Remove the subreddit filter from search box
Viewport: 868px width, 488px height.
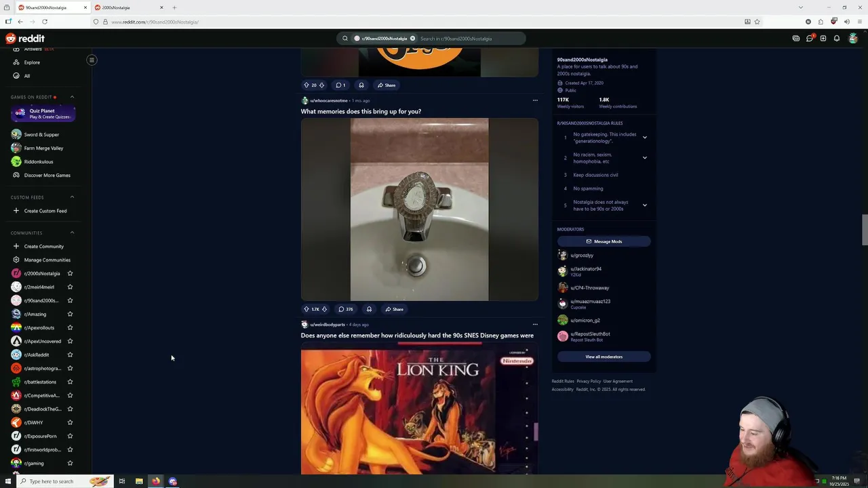[412, 39]
